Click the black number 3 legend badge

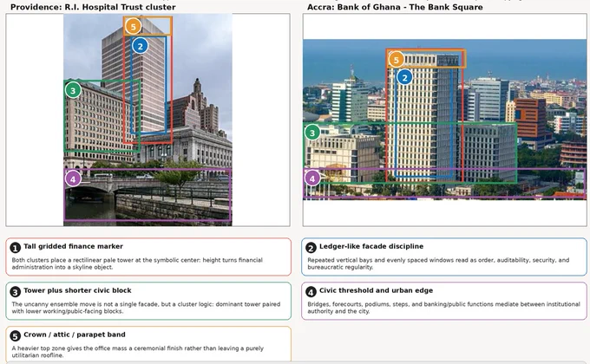click(x=15, y=292)
